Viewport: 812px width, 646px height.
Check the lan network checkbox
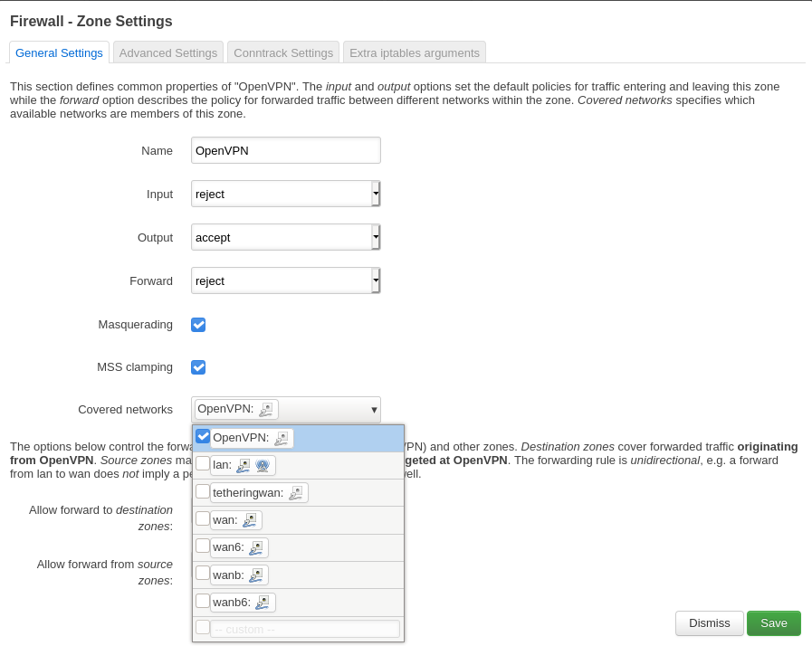point(203,464)
